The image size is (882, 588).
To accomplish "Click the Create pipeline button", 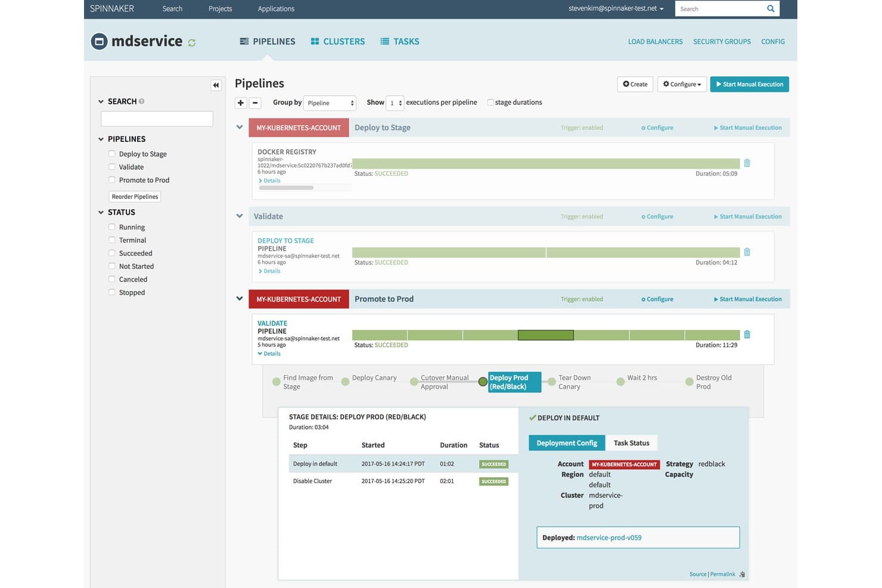I will click(x=635, y=84).
